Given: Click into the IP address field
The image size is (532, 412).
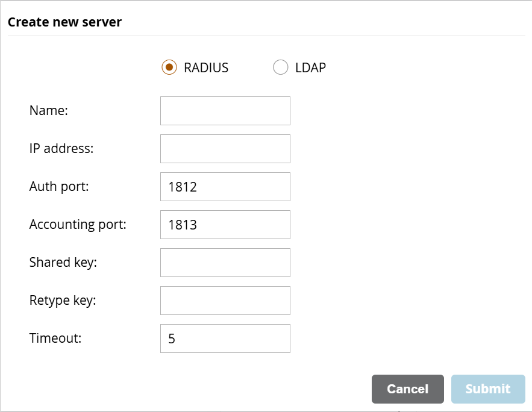Looking at the screenshot, I should (x=225, y=149).
